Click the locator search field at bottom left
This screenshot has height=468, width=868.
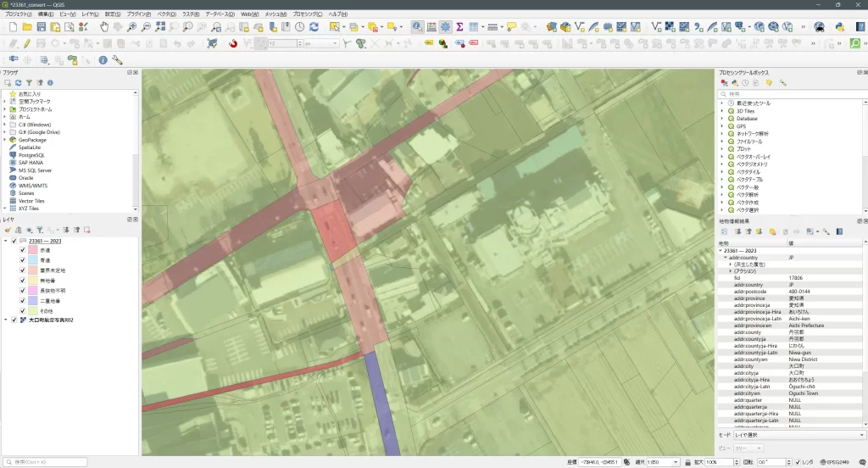tap(47, 462)
